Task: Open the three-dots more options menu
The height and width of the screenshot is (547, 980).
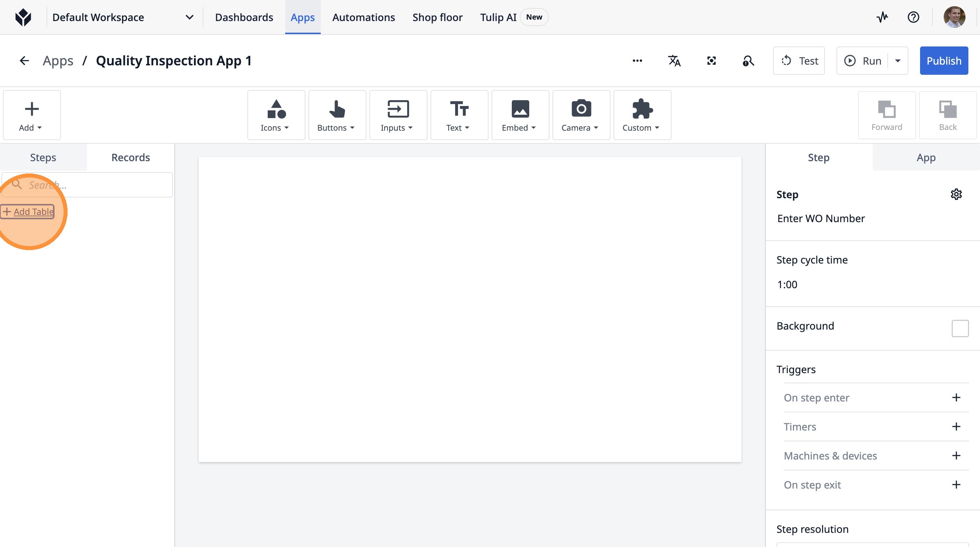Action: 637,61
